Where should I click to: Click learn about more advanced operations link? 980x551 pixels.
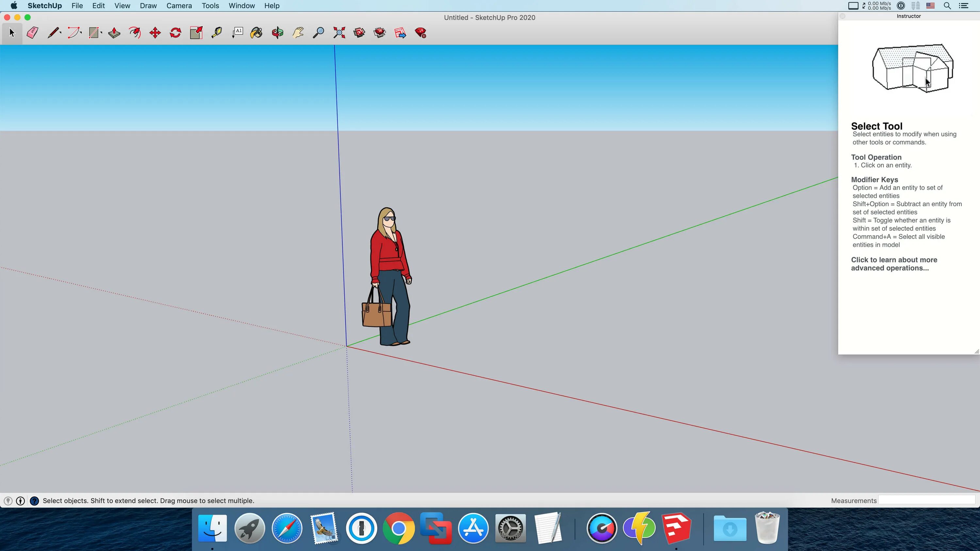(894, 263)
